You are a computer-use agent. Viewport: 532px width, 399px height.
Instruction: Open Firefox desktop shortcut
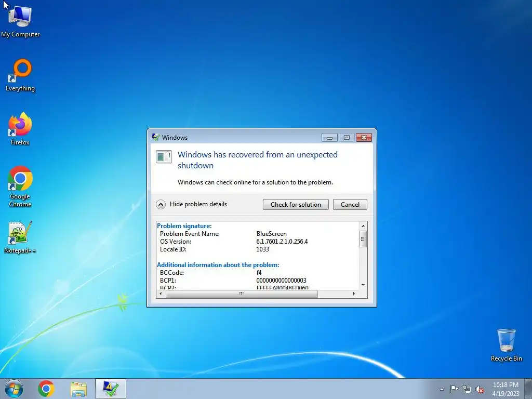20,129
